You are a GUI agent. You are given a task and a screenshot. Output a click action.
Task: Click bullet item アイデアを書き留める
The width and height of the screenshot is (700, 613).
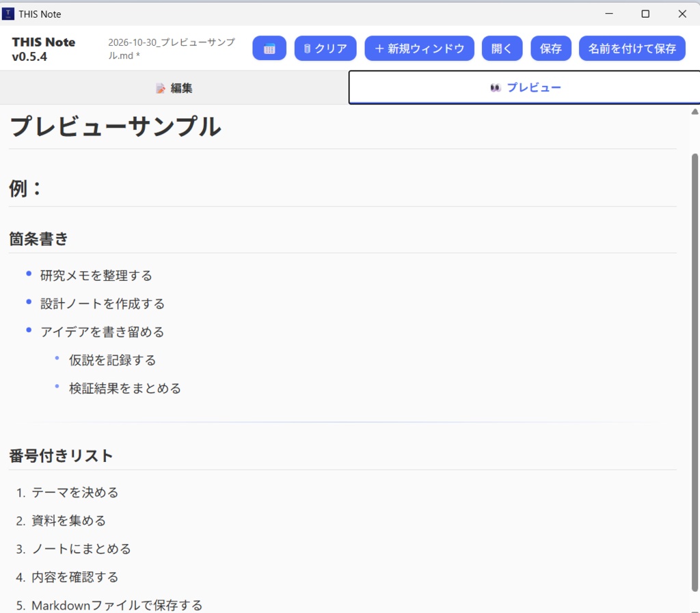click(x=103, y=331)
